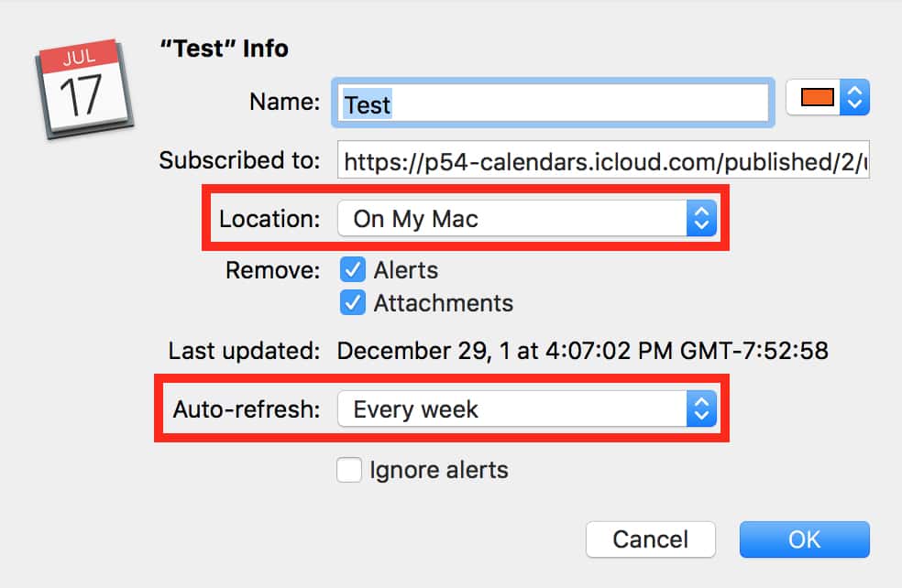Click the blue arrows on the Location popup
Image resolution: width=902 pixels, height=588 pixels.
tap(700, 219)
